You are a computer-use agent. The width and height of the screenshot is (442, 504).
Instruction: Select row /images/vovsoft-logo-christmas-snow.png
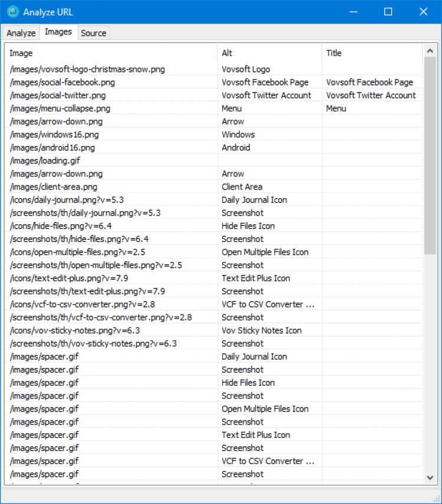214,69
